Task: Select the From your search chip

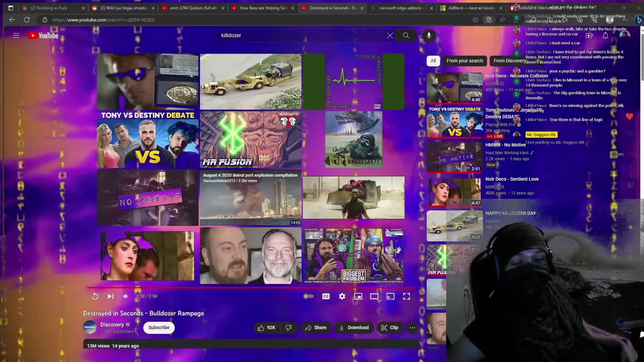Action: pyautogui.click(x=465, y=61)
